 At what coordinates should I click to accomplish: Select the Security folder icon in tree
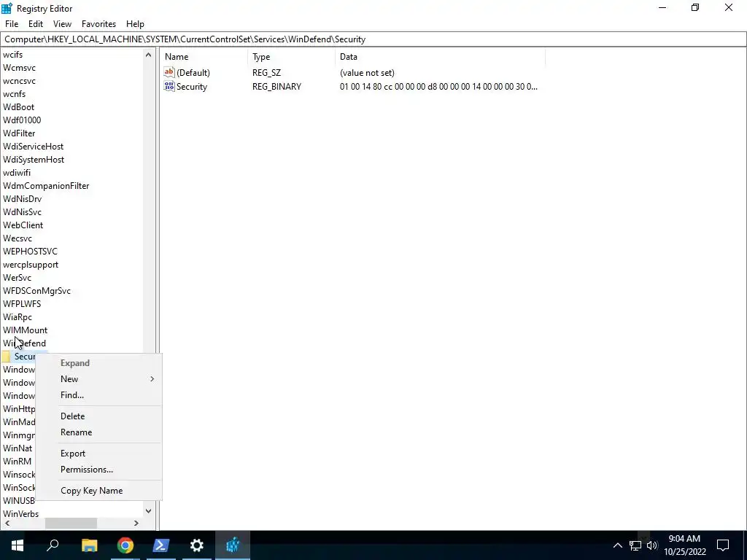point(6,356)
